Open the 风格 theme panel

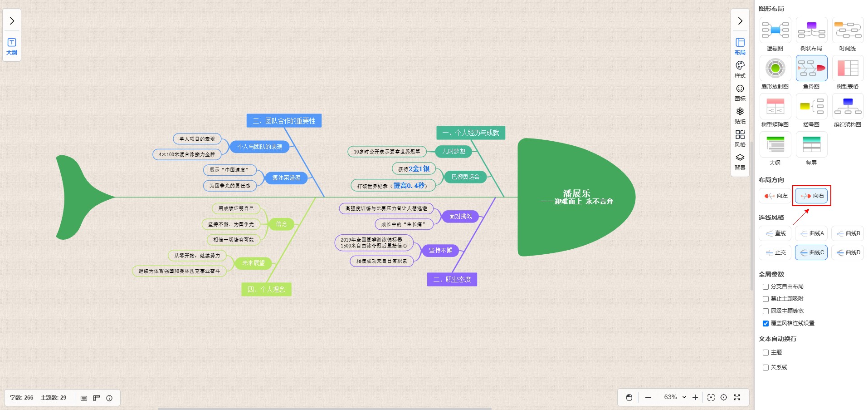(740, 138)
